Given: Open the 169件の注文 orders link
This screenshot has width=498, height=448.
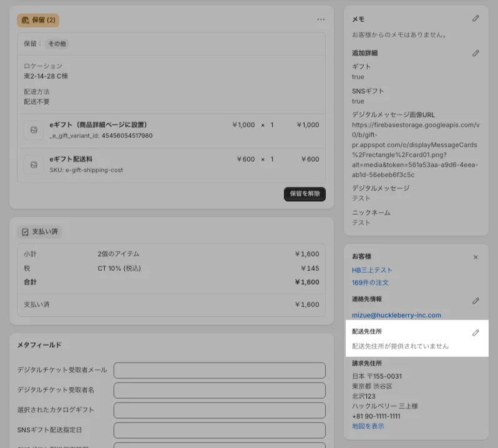Looking at the screenshot, I should coord(370,283).
